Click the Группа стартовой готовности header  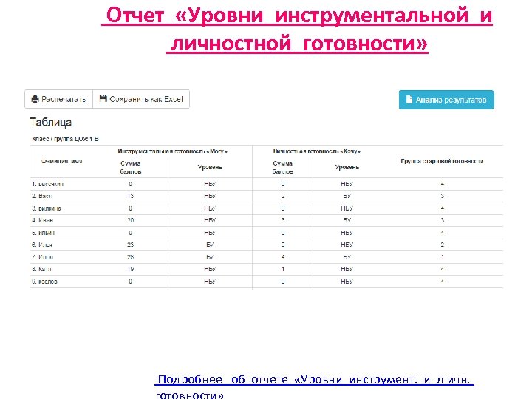[442, 161]
